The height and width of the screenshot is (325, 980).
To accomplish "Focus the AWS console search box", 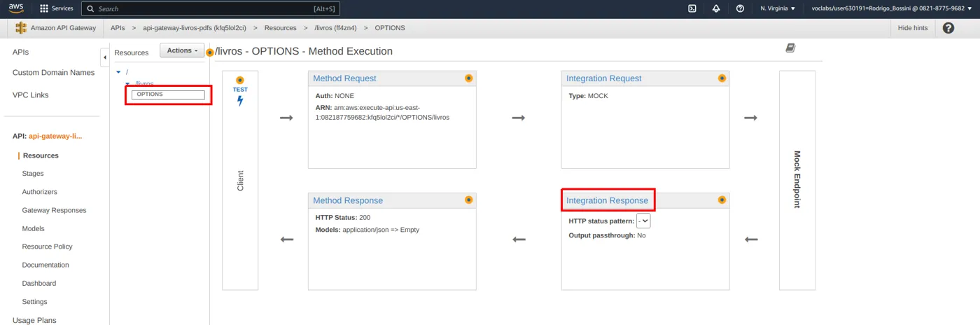I will [x=211, y=8].
